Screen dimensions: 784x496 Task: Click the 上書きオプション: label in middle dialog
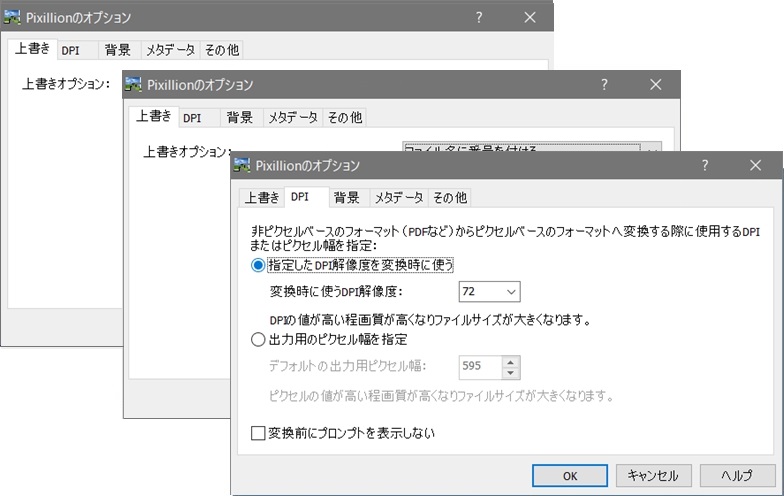(188, 152)
